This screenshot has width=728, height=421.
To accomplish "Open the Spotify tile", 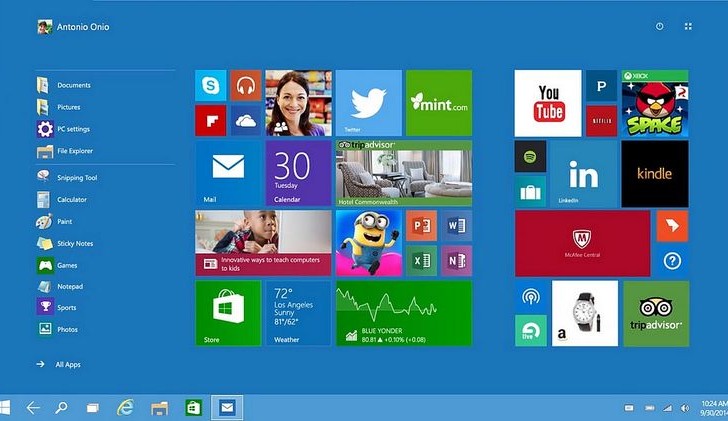I will coord(530,156).
